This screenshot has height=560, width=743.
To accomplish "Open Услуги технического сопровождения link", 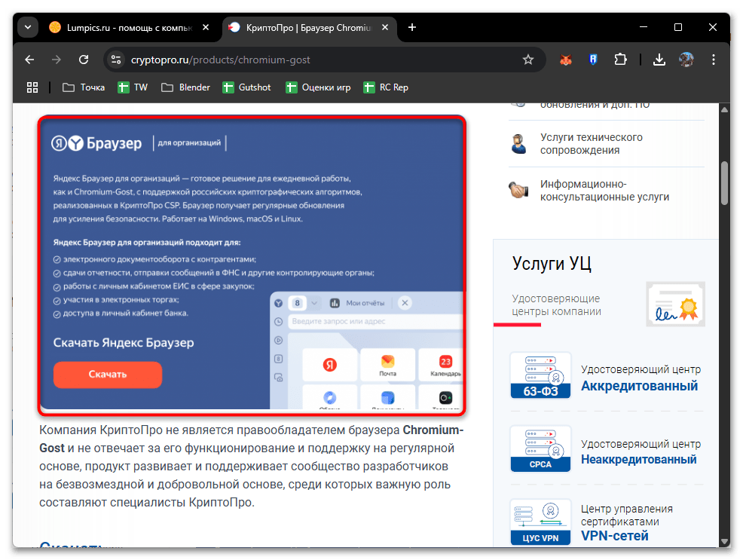I will click(x=592, y=143).
